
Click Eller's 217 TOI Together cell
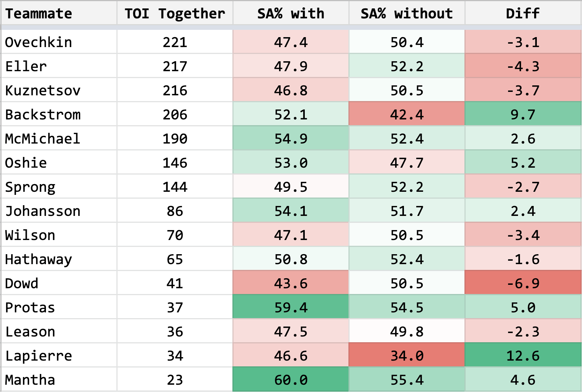[175, 66]
